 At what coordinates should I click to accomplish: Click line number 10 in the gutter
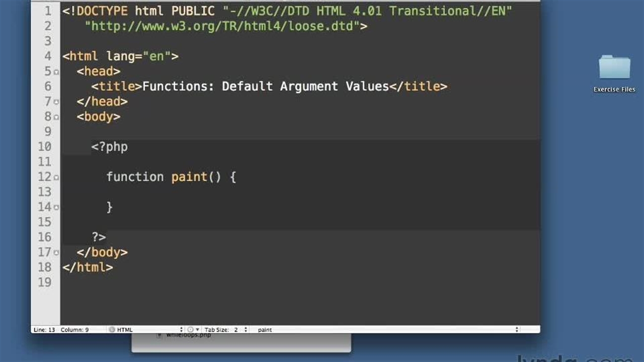tap(44, 147)
